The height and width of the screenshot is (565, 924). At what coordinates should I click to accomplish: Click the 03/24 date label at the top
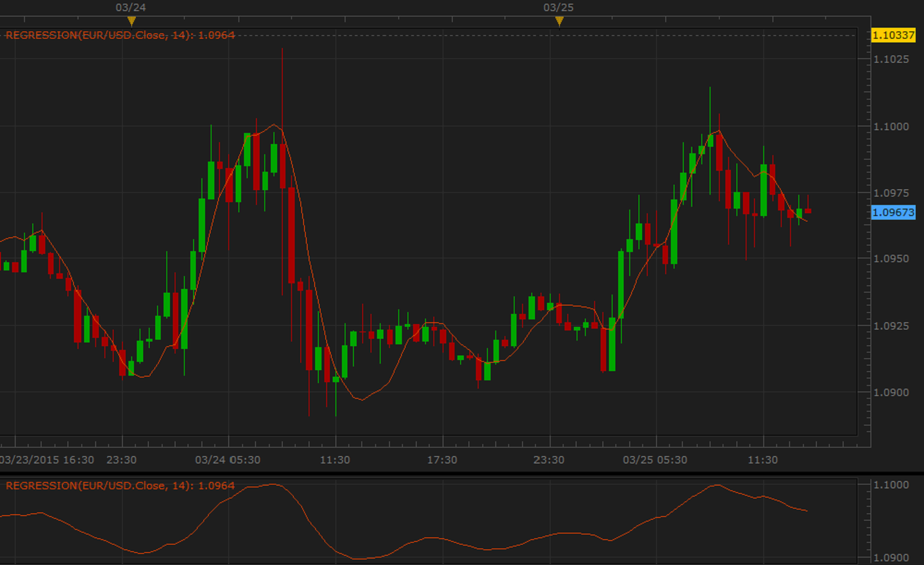(131, 7)
